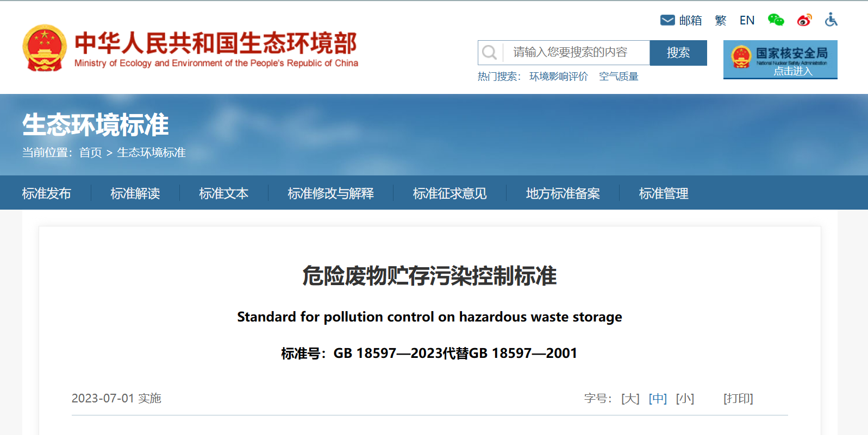Screen dimensions: 868x435
Task: Focus the search input field
Action: [x=576, y=53]
